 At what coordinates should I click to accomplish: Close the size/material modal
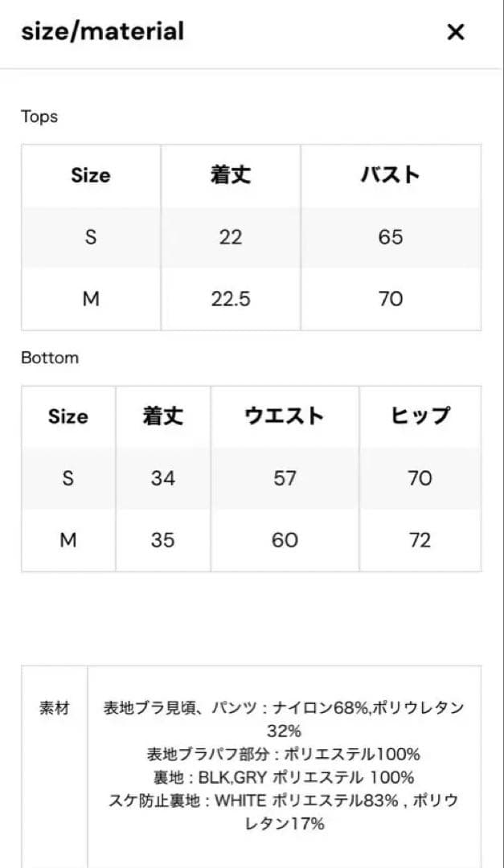pos(456,32)
